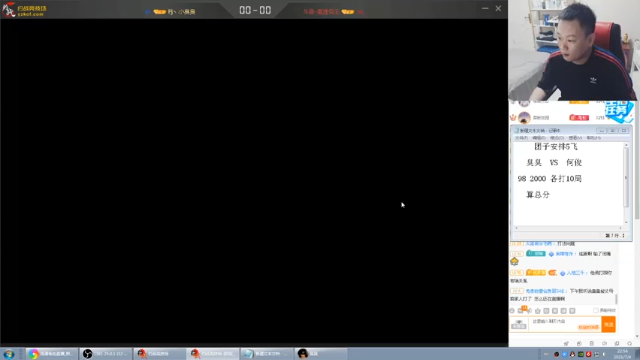Click the text '算总分' in Notepad
The image size is (640, 360).
click(x=538, y=195)
